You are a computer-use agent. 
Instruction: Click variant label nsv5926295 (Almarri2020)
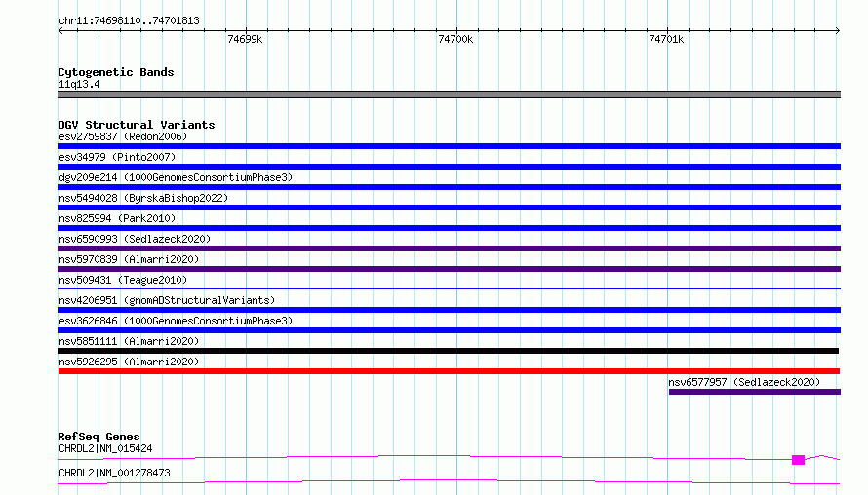[129, 362]
